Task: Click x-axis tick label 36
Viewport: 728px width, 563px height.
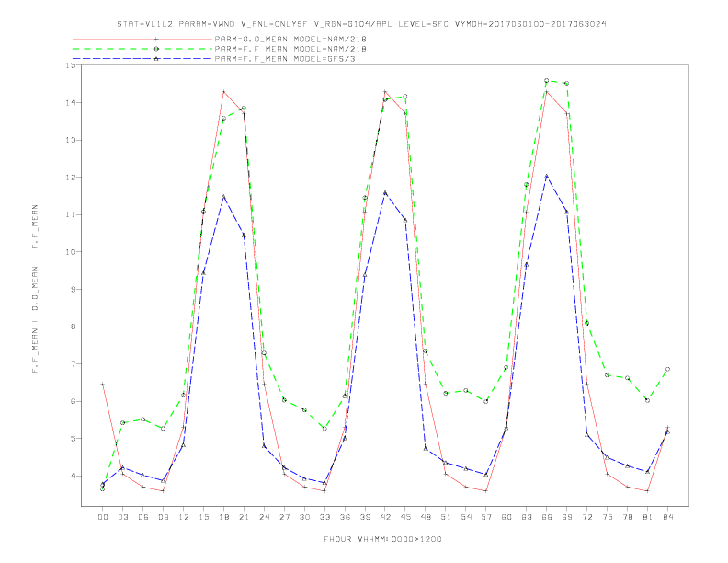Action: point(345,517)
